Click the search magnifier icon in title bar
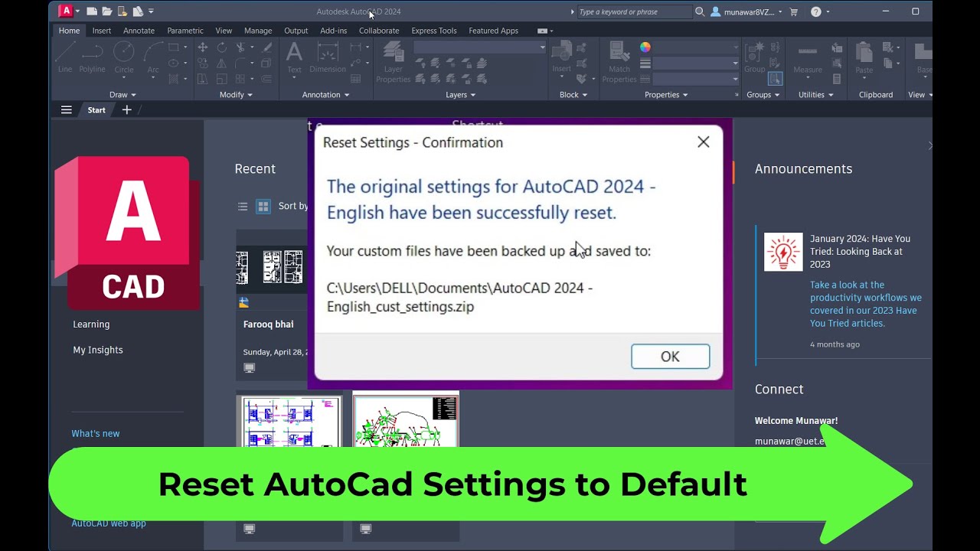 (x=700, y=11)
